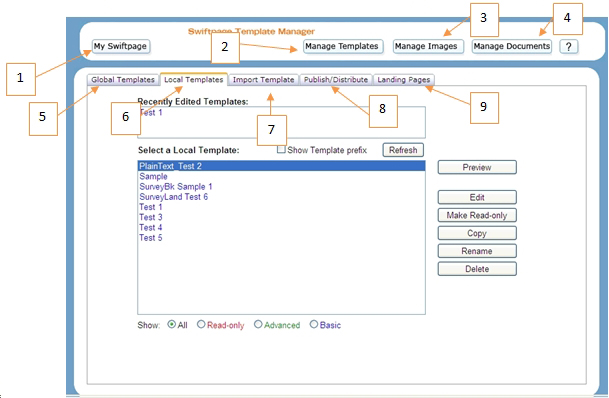Rename the selected template
This screenshot has width=609, height=398.
click(x=477, y=251)
